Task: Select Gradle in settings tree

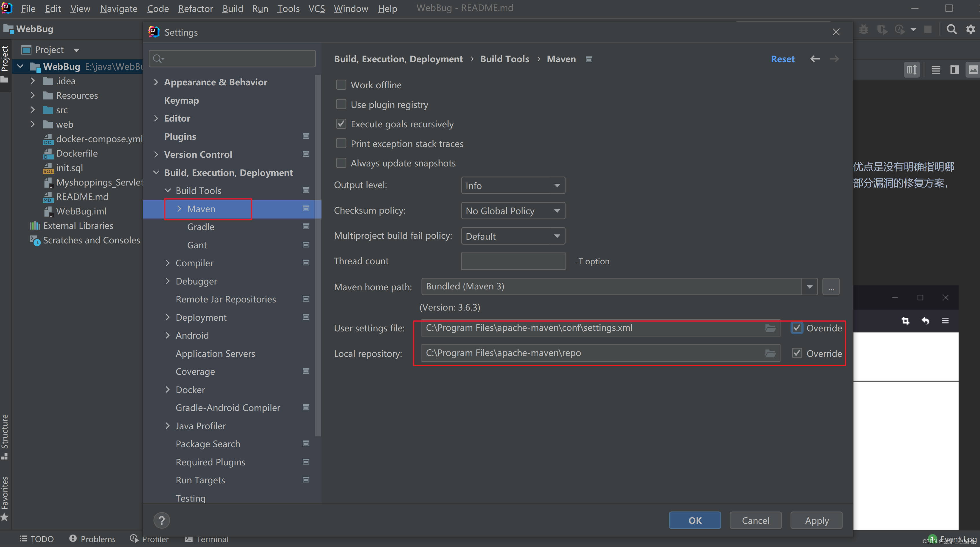Action: (201, 227)
